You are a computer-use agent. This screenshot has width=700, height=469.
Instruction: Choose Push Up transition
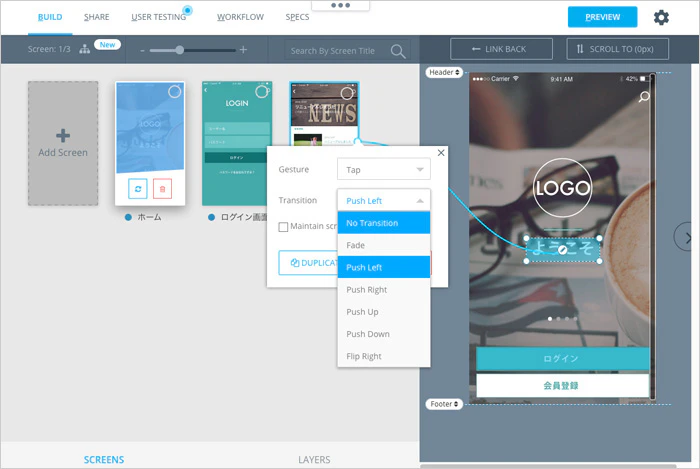coord(384,311)
